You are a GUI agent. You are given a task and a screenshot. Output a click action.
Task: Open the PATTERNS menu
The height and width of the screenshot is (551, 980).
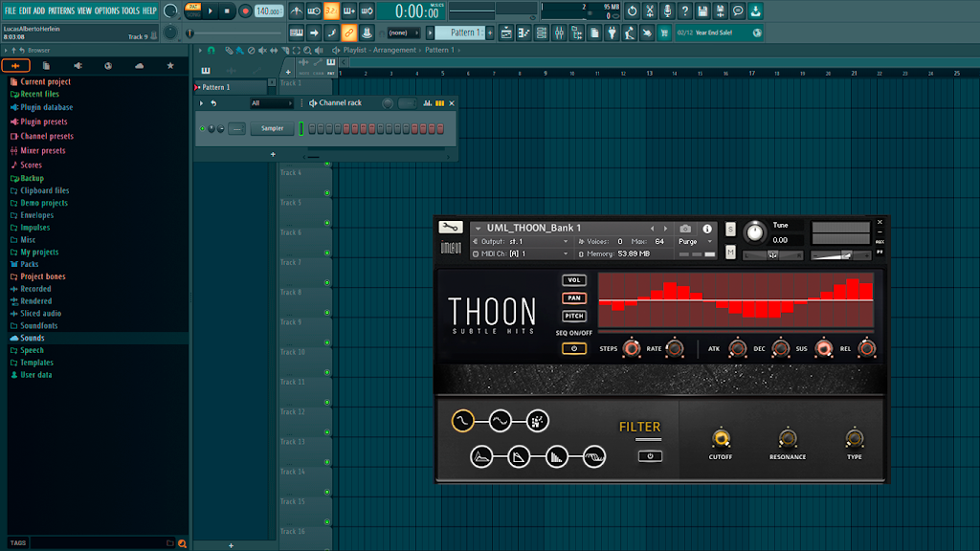[x=61, y=11]
